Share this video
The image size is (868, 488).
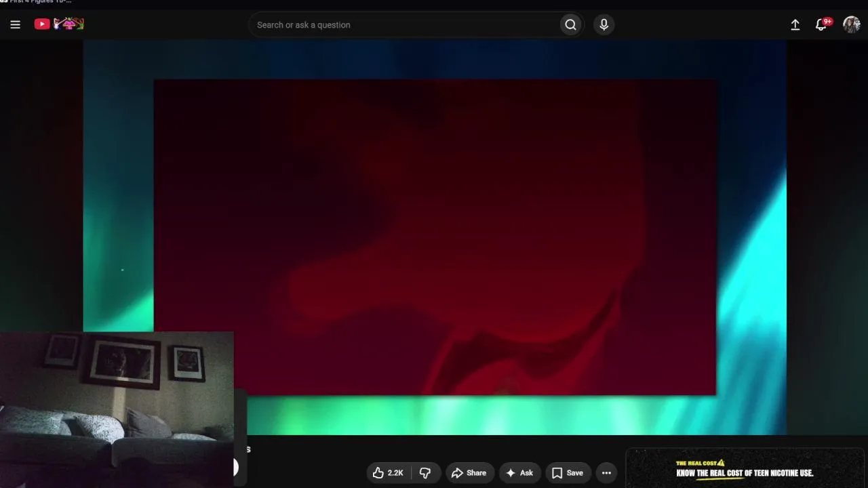469,473
